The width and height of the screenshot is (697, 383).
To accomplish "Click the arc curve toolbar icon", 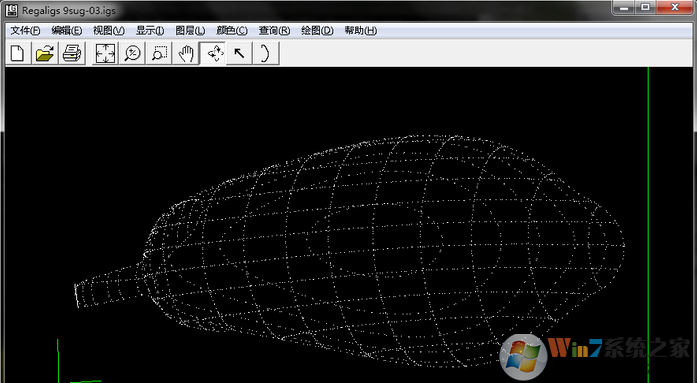I will [x=266, y=53].
